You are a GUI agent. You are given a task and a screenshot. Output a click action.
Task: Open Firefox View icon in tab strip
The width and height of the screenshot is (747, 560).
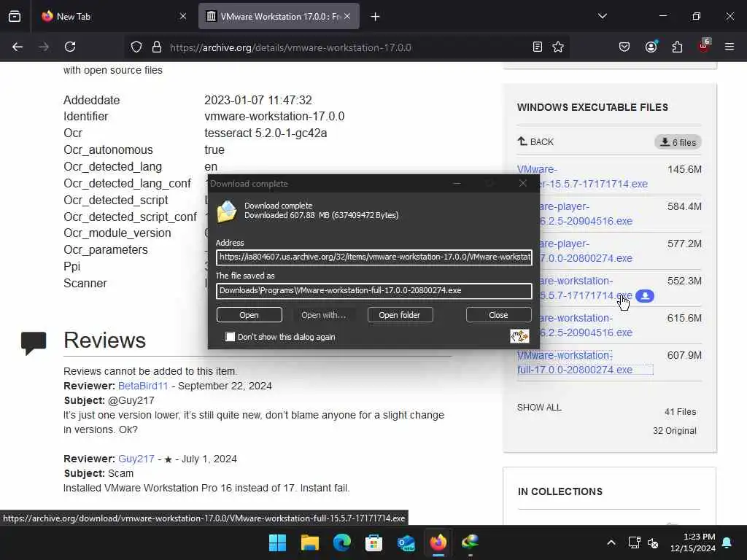(x=15, y=16)
